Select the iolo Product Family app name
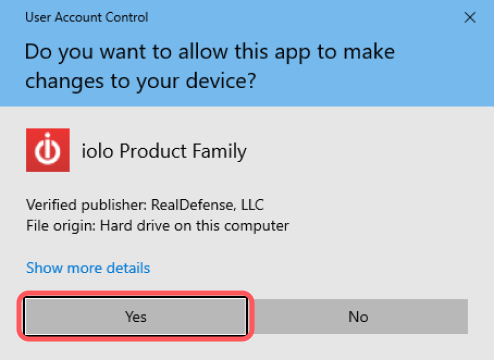The height and width of the screenshot is (360, 494). tap(164, 151)
